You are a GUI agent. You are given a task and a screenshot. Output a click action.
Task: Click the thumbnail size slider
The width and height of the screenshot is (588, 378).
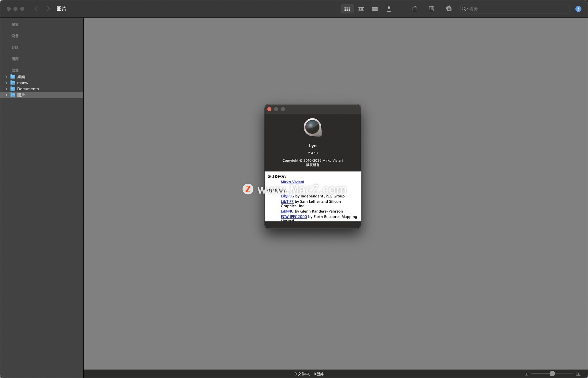pos(552,374)
